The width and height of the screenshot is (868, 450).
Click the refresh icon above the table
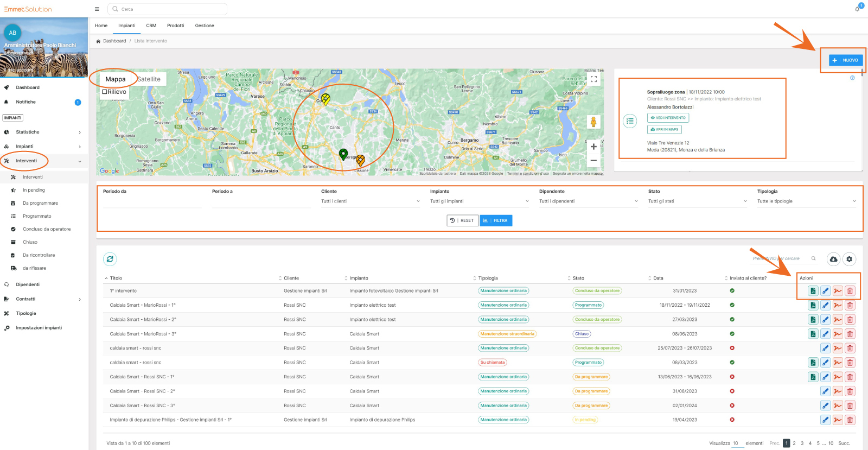(x=110, y=259)
